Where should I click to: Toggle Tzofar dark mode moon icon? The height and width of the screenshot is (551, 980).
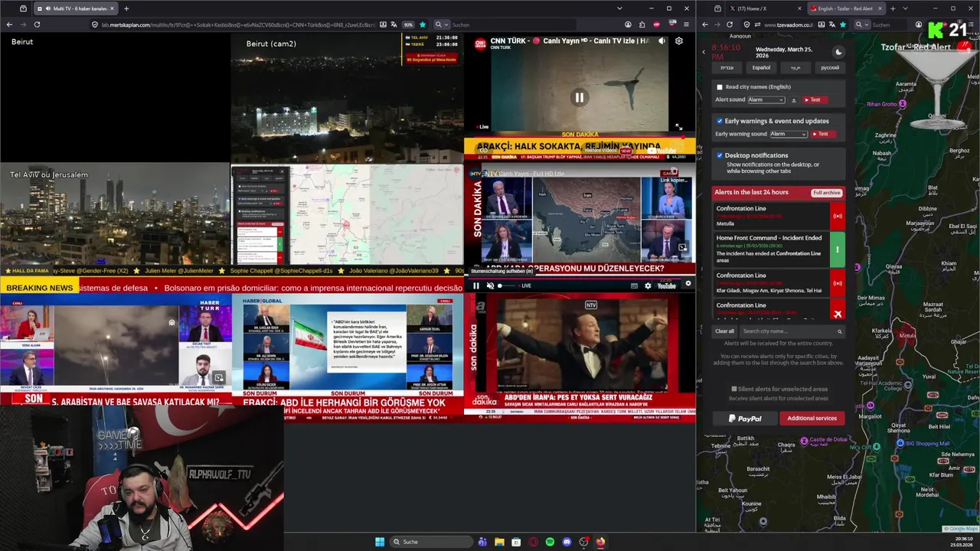point(838,52)
